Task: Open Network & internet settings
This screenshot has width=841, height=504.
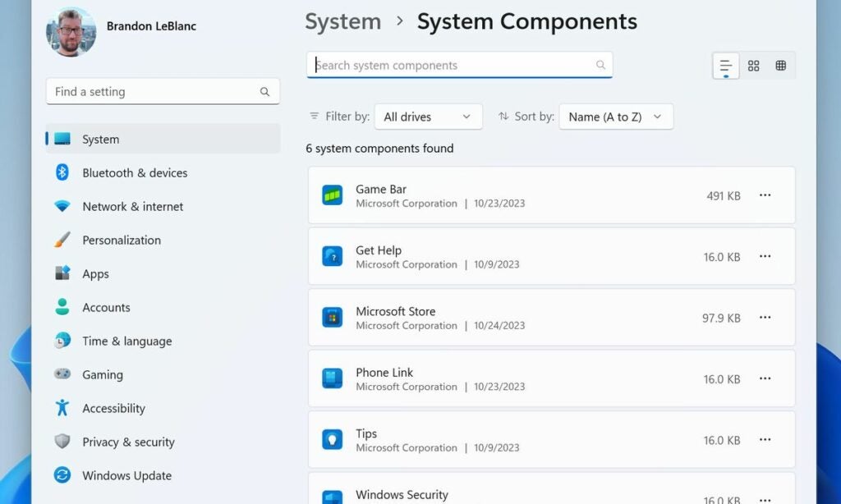Action: [163, 206]
